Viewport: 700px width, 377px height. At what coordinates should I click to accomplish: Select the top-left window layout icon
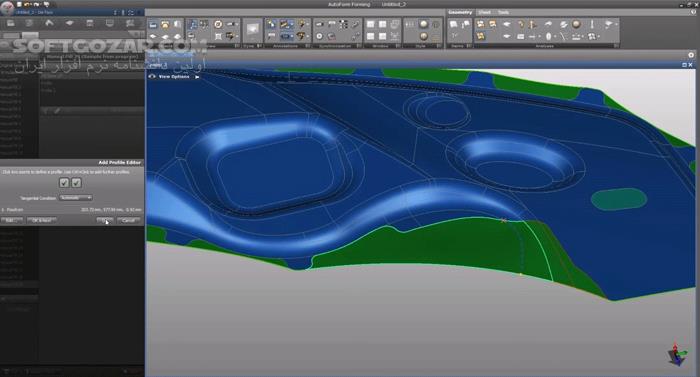point(371,25)
